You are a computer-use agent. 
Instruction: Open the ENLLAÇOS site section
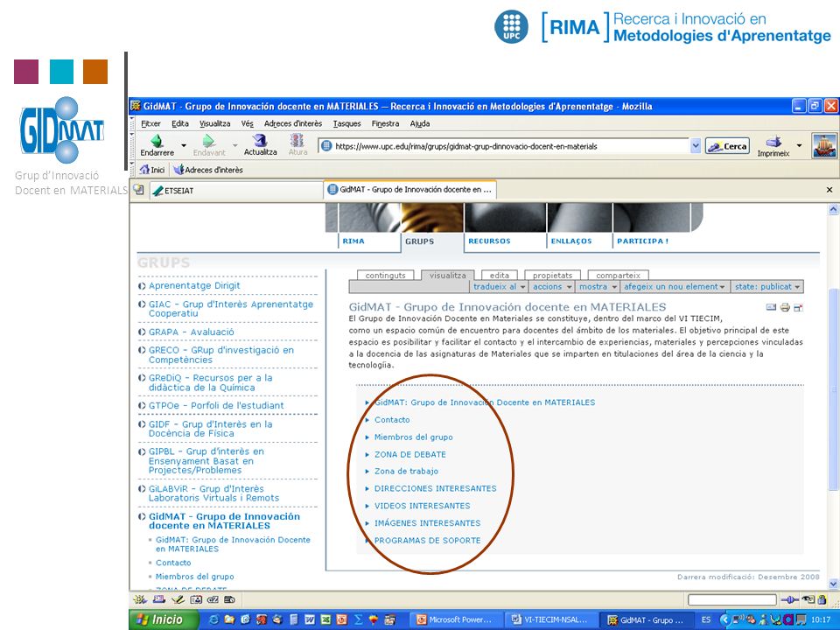coord(571,241)
